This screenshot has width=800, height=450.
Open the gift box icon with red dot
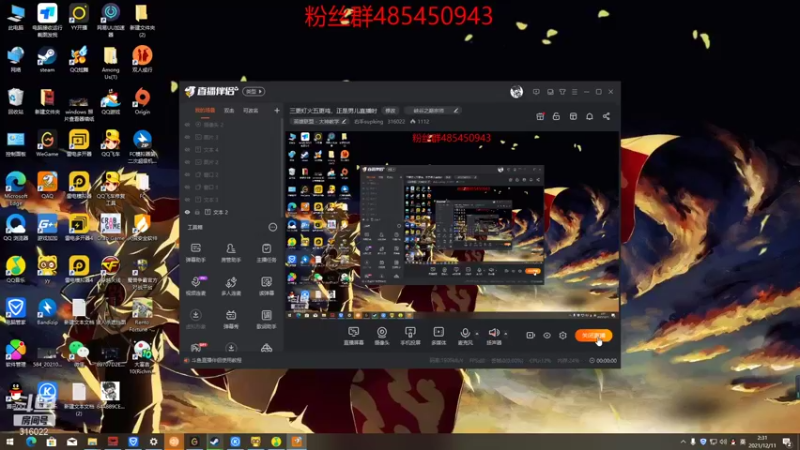(540, 116)
